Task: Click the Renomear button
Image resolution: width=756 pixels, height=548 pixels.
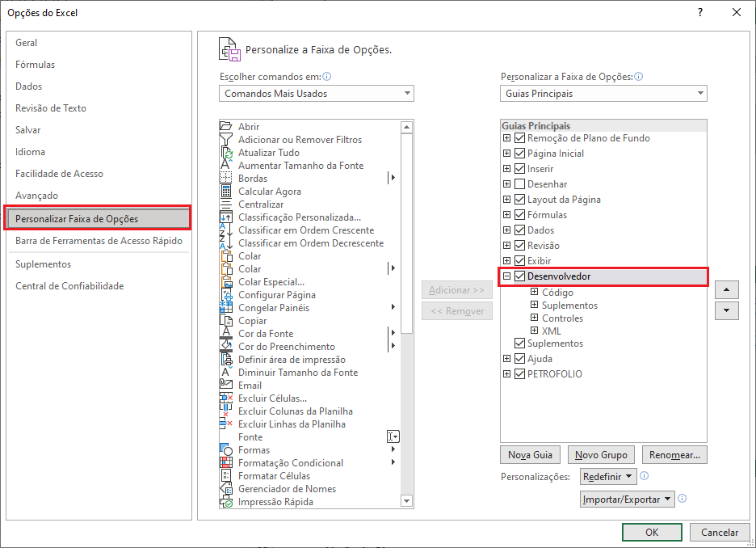Action: pyautogui.click(x=674, y=454)
